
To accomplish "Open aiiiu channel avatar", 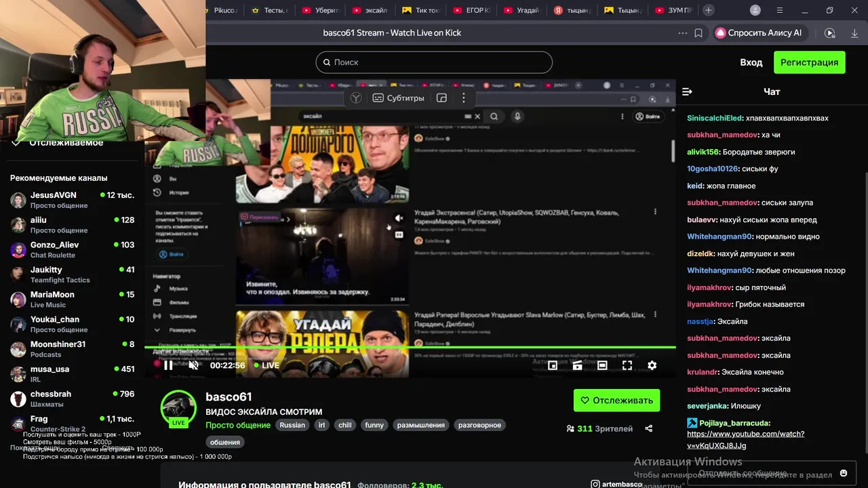I will coord(18,225).
